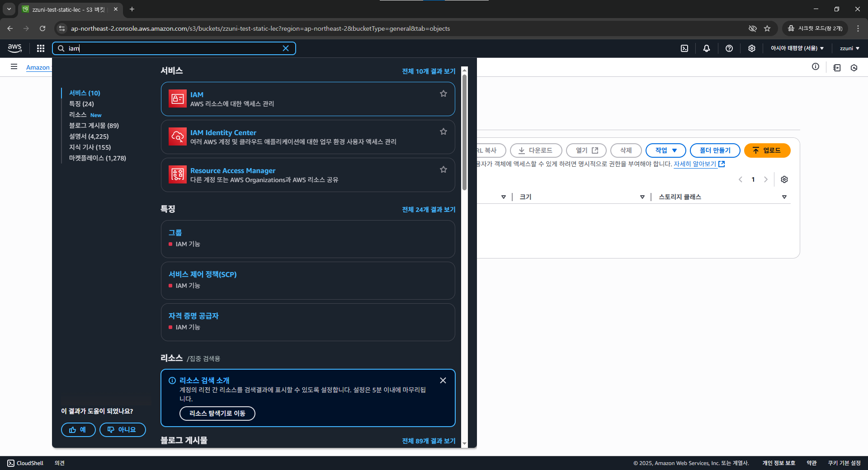The image size is (868, 470).
Task: Open the info panel icon
Action: point(816,67)
